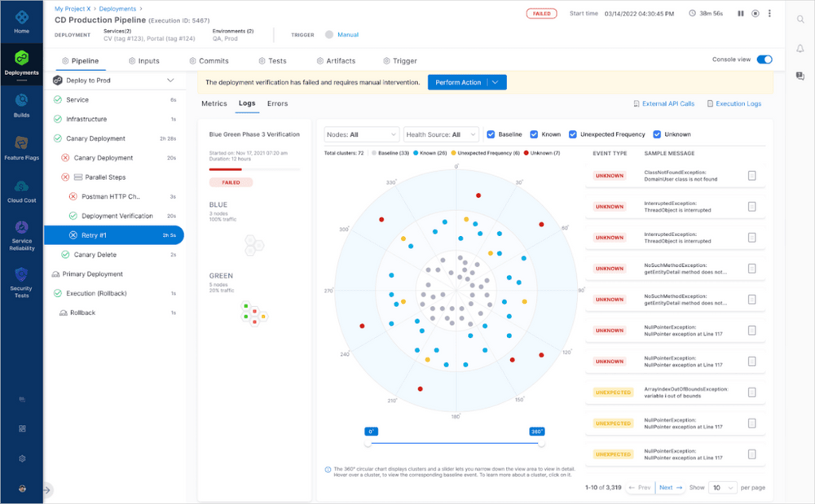Click My Project X breadcrumb link
This screenshot has height=504, width=815.
click(x=73, y=9)
